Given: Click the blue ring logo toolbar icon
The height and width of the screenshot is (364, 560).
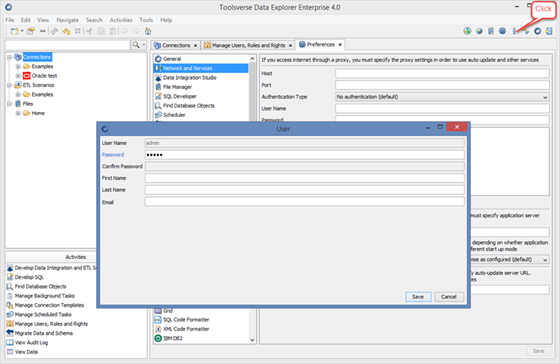Looking at the screenshot, I should point(538,31).
